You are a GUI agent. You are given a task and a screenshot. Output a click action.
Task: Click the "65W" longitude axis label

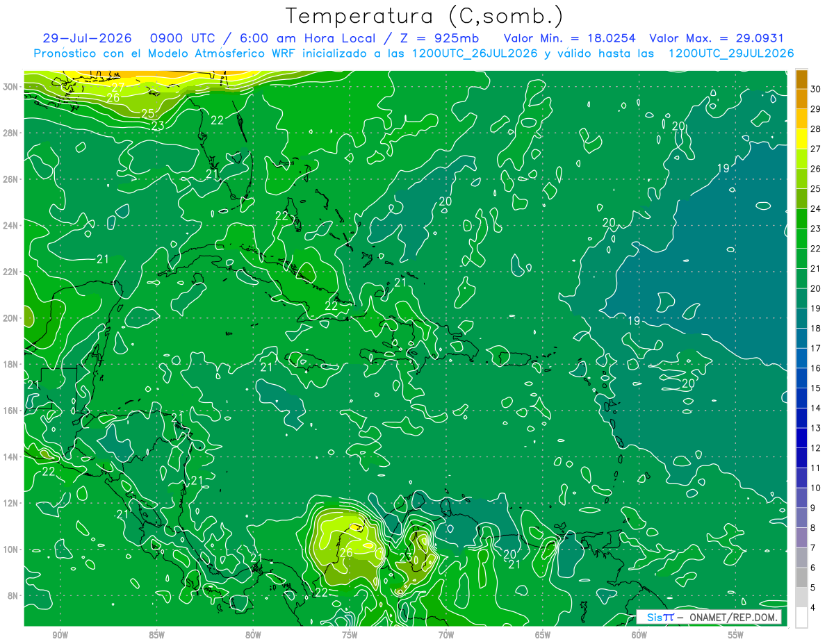tap(543, 635)
